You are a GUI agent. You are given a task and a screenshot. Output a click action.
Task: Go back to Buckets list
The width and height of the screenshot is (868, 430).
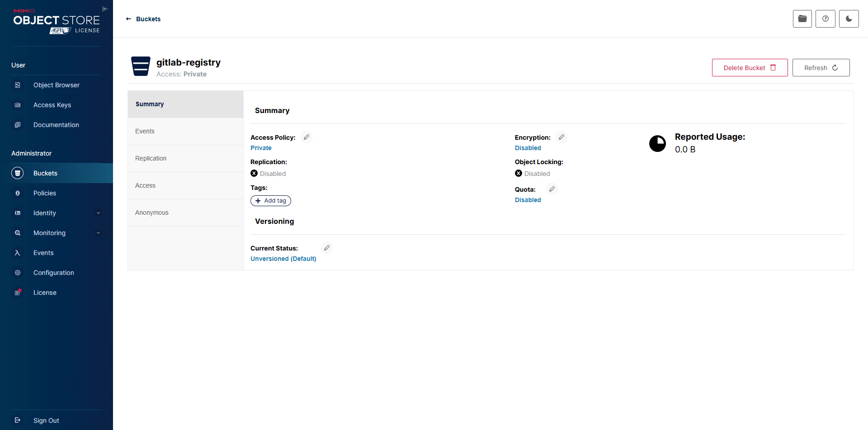click(143, 19)
